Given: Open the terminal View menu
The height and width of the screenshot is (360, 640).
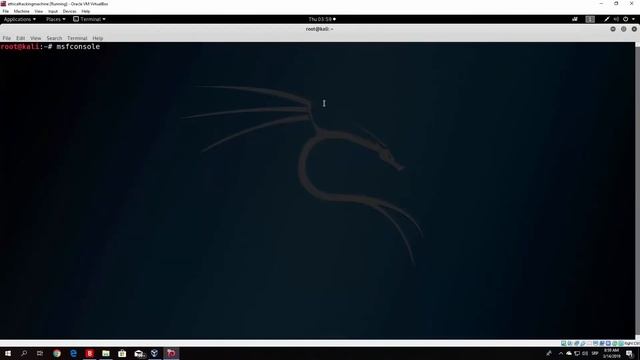Looking at the screenshot, I should 36,38.
